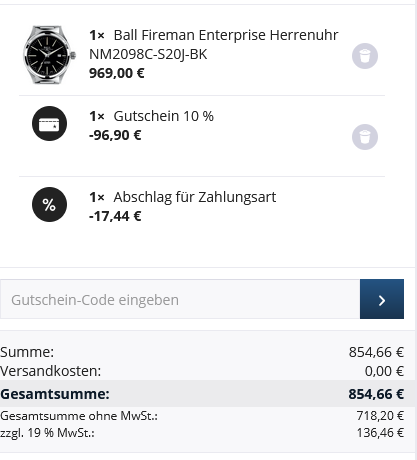Click the percent discount icon

click(x=49, y=204)
